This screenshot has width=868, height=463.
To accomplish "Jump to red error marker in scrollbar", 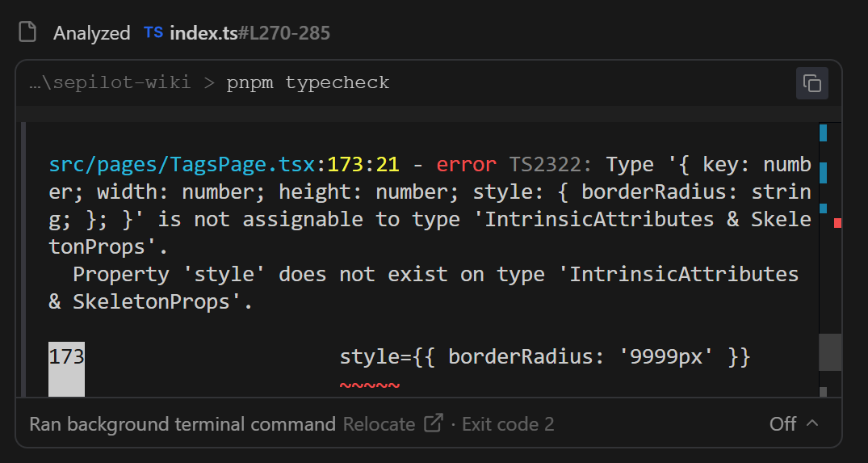I will [x=837, y=222].
